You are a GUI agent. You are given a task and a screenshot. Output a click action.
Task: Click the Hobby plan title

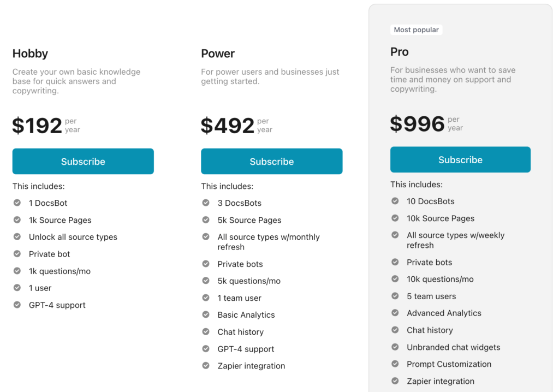30,54
